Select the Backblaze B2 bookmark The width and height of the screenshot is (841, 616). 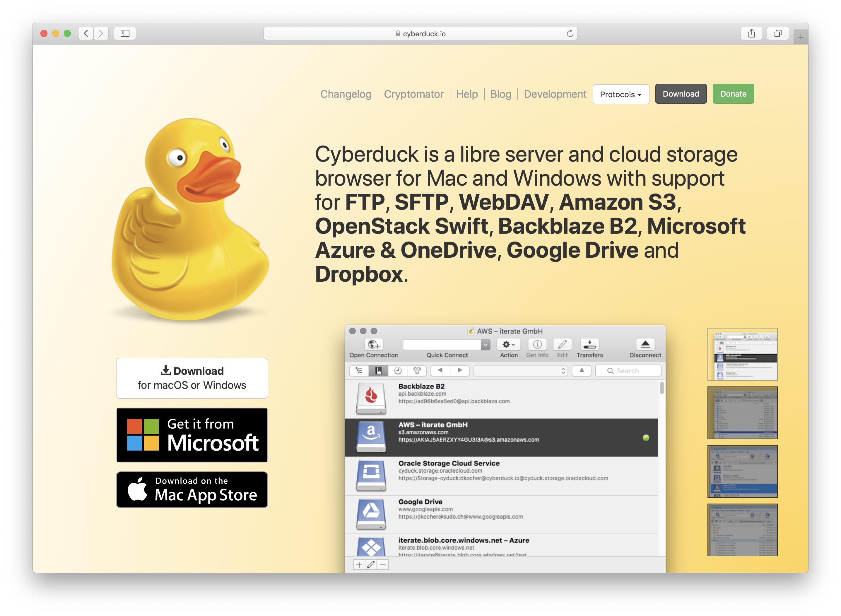point(501,398)
